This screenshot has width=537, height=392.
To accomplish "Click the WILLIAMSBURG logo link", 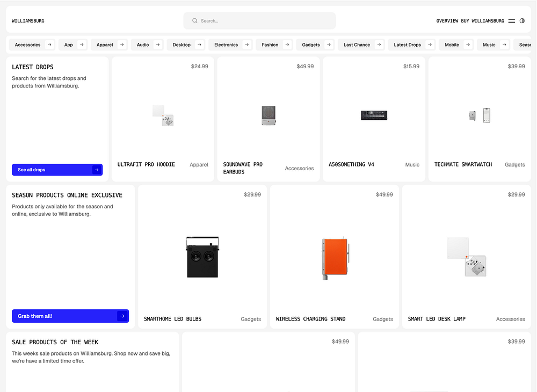I will (28, 21).
